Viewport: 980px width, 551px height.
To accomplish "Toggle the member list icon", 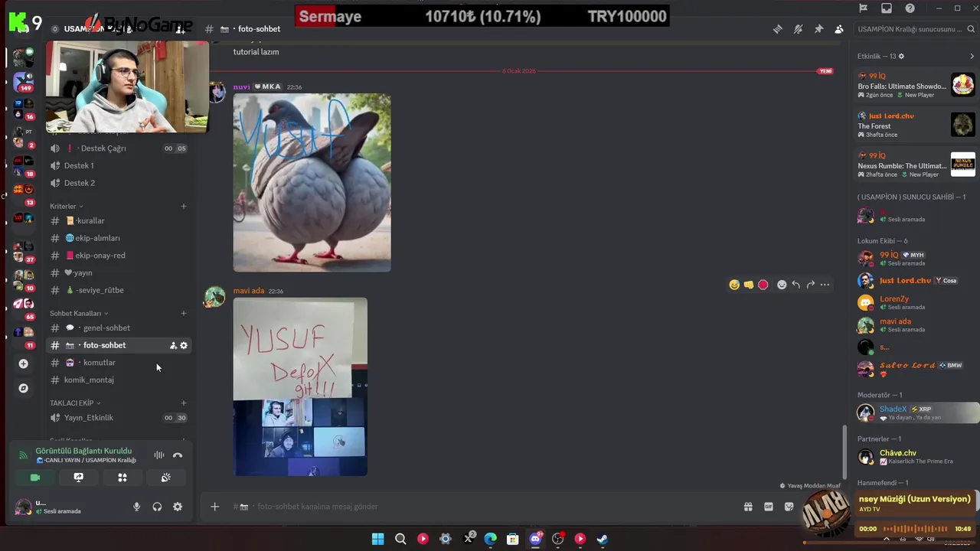I will pos(839,29).
